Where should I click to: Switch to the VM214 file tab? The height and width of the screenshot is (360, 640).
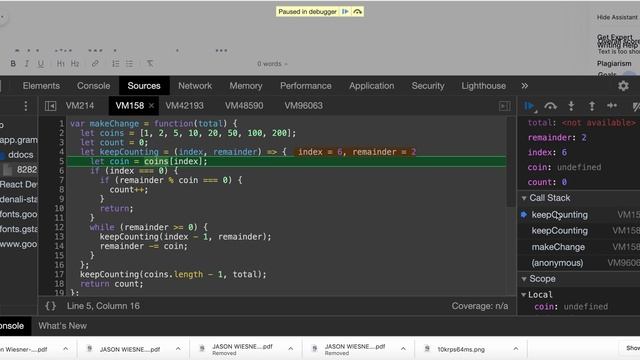(x=80, y=106)
